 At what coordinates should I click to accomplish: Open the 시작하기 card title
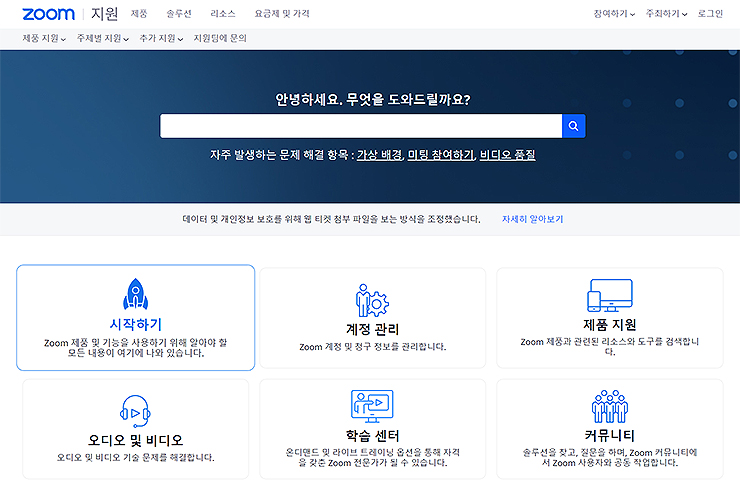[x=135, y=324]
